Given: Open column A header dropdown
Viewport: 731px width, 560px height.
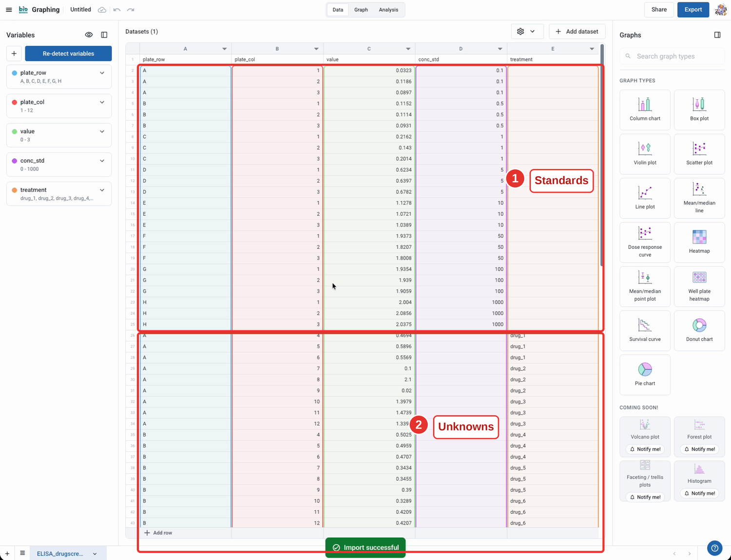Looking at the screenshot, I should pos(225,49).
